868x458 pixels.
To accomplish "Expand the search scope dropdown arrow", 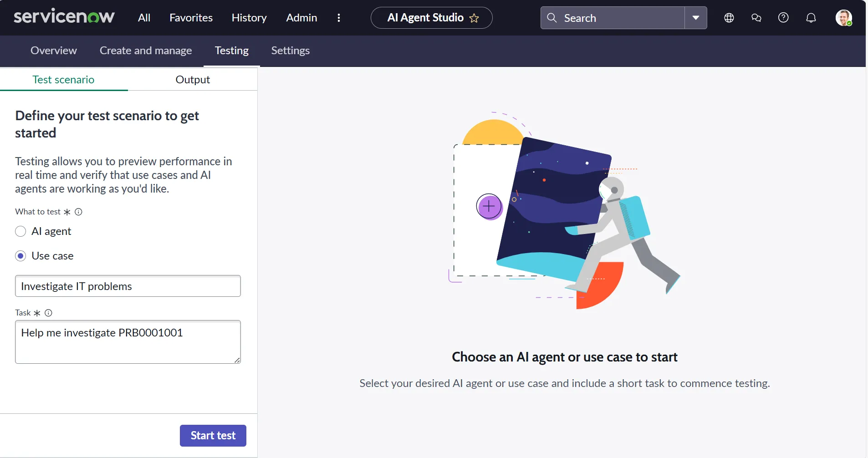I will tap(695, 18).
